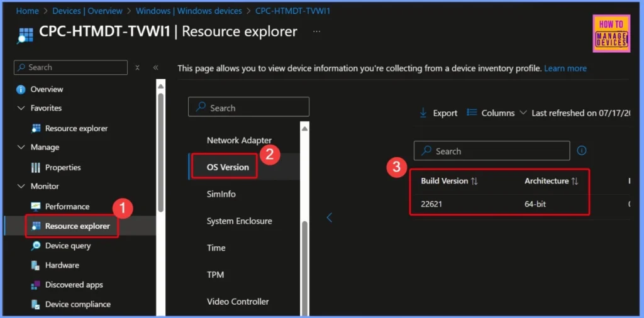Collapse the Manage section
The image size is (644, 318).
21,147
